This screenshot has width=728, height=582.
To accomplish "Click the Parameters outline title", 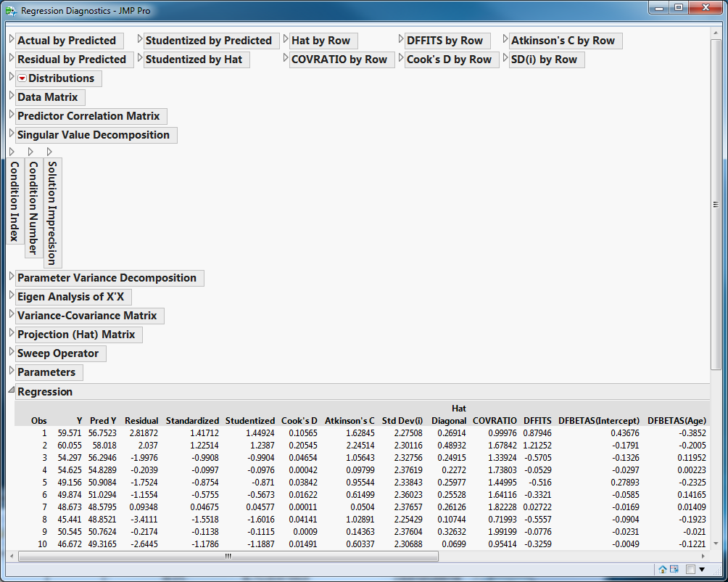I will tap(48, 372).
